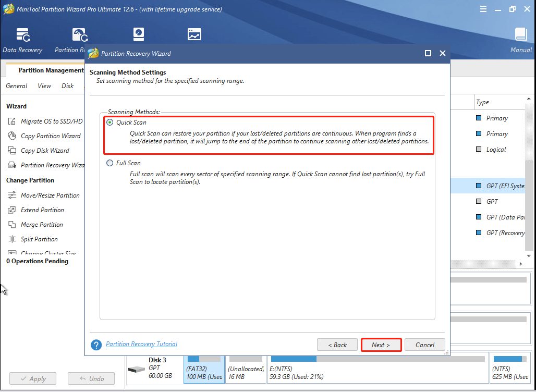Viewport: 536px width, 392px height.
Task: Open the Disk menu
Action: pyautogui.click(x=67, y=86)
